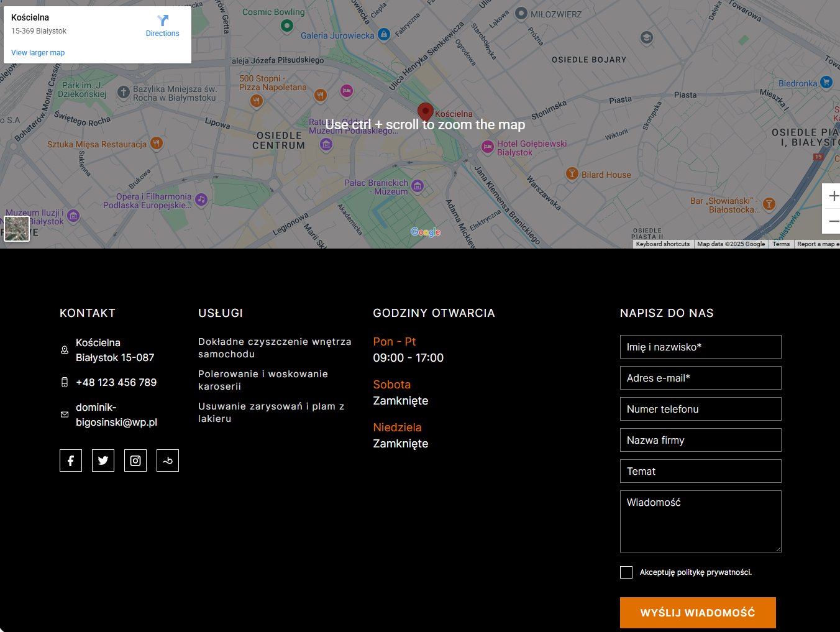Open the Directions link
The width and height of the screenshot is (840, 632).
[163, 34]
